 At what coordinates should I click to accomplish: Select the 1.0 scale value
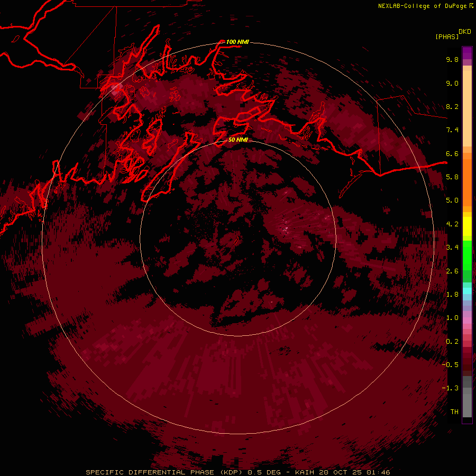click(452, 318)
